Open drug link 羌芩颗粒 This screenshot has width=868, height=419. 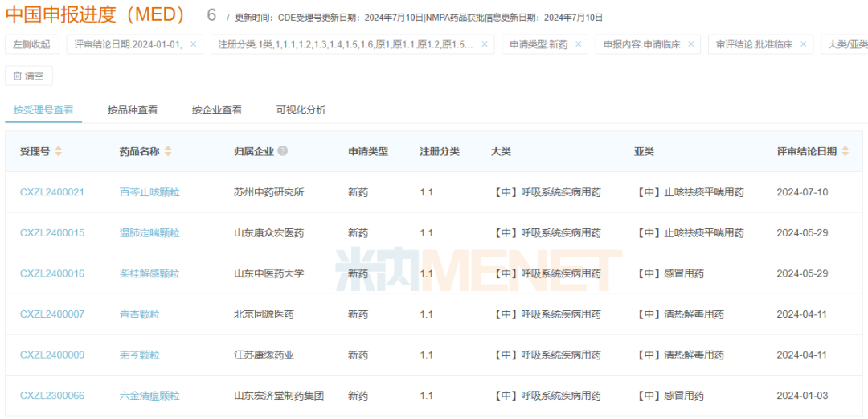(x=140, y=355)
